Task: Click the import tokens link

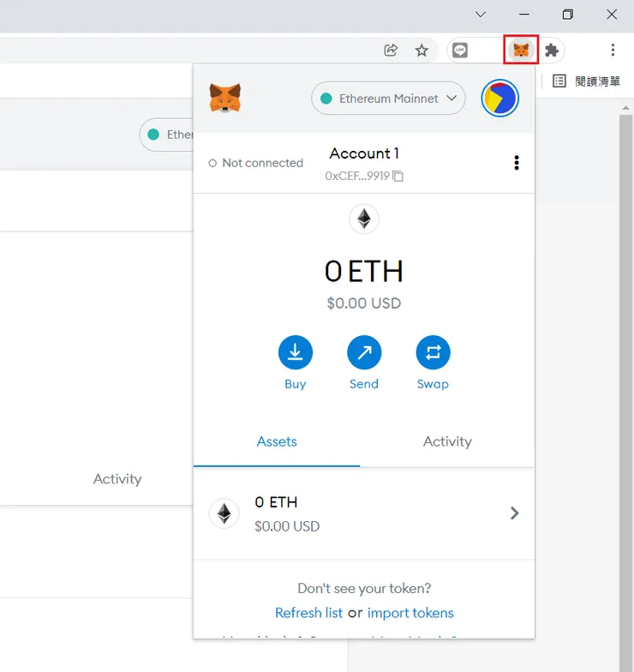Action: click(x=410, y=613)
